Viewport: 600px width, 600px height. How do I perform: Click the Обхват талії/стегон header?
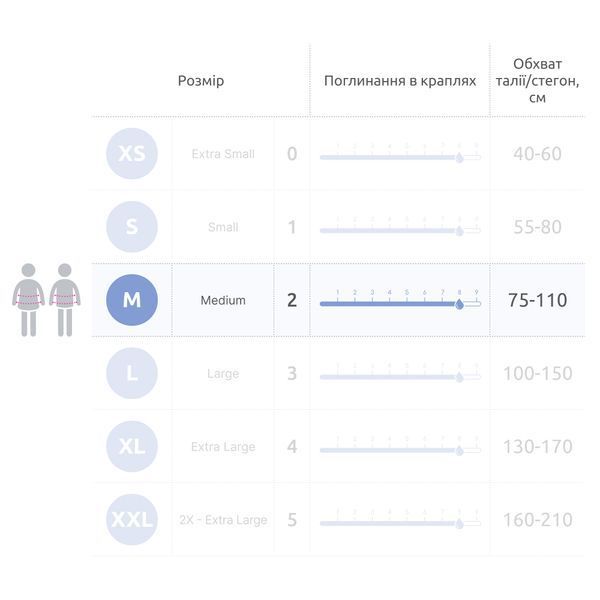coord(538,81)
